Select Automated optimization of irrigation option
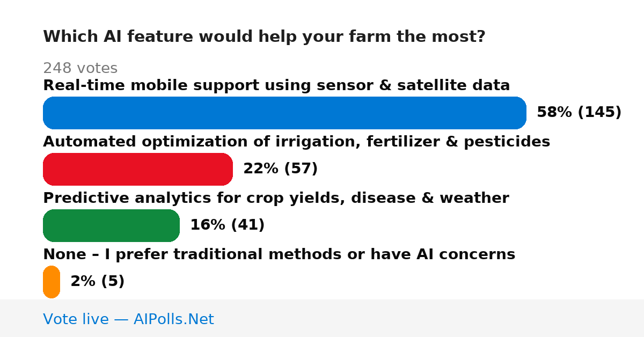The width and height of the screenshot is (644, 337). (296, 142)
